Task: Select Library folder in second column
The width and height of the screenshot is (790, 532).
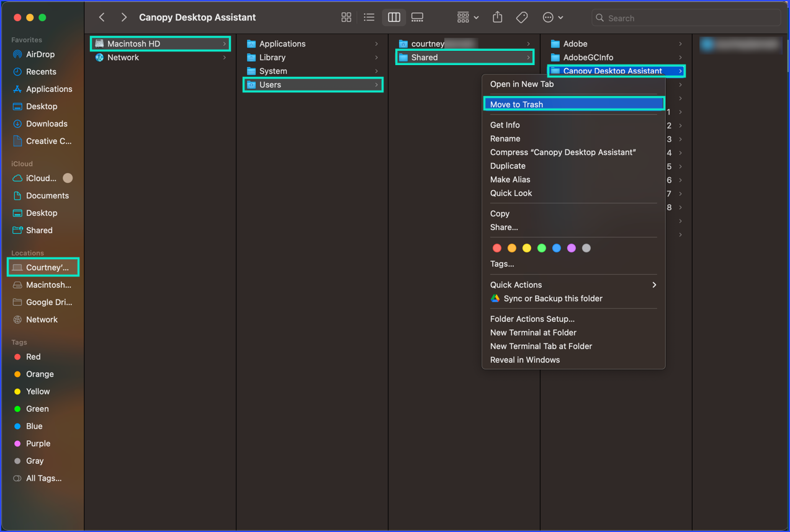Action: [313, 58]
